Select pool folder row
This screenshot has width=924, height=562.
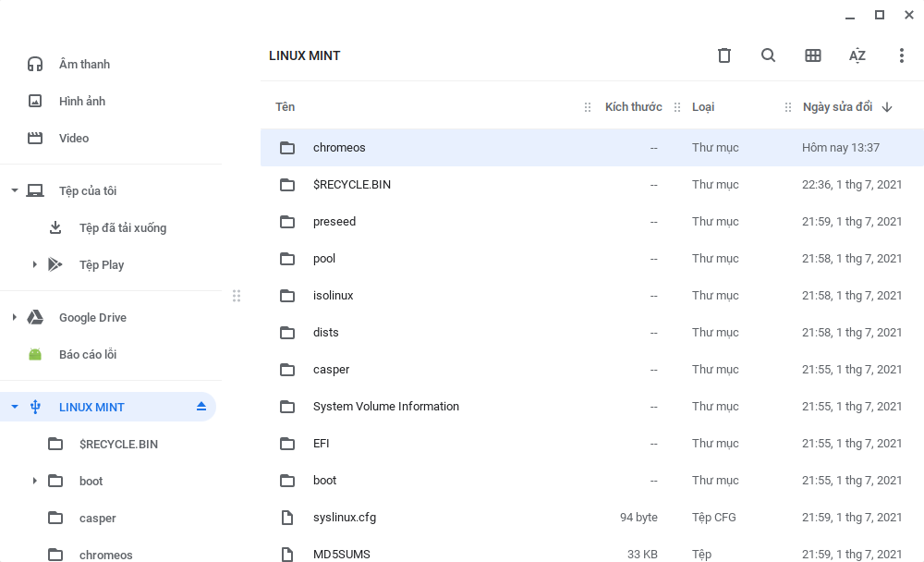click(592, 259)
